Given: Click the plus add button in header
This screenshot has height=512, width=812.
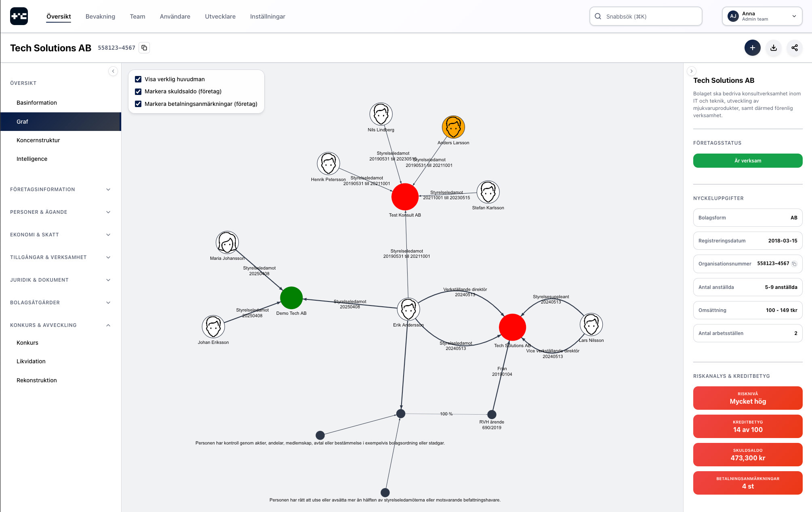Looking at the screenshot, I should [752, 48].
